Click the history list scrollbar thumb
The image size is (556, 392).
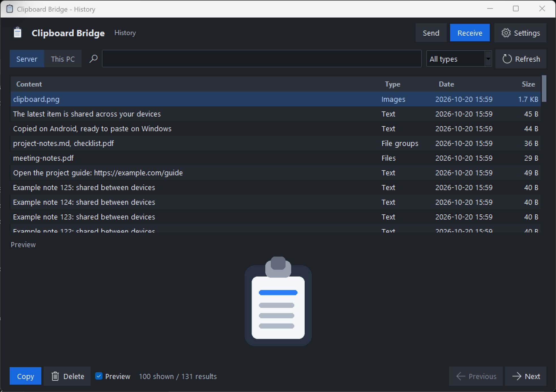pyautogui.click(x=544, y=89)
